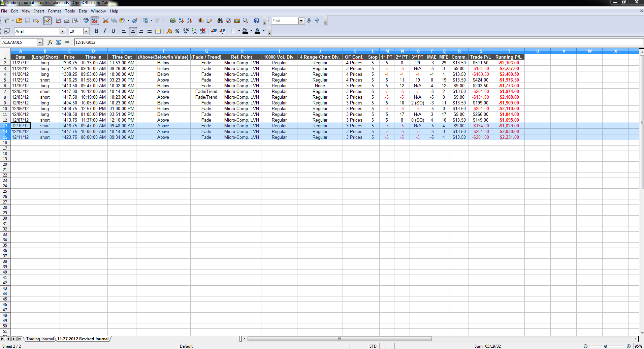The image size is (644, 349).
Task: Open the Function Wizard icon
Action: [50, 42]
